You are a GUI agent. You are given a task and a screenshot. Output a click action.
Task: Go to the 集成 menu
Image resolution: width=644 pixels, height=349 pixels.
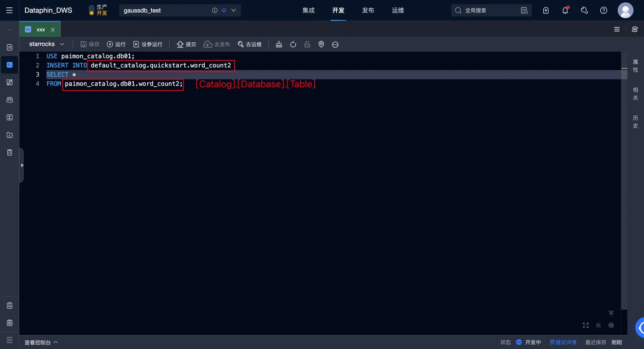coord(309,10)
